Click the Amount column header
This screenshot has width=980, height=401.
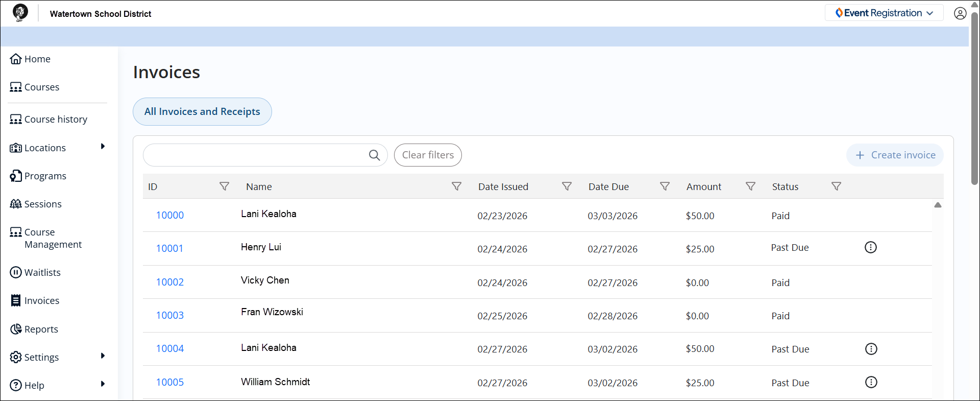tap(704, 187)
